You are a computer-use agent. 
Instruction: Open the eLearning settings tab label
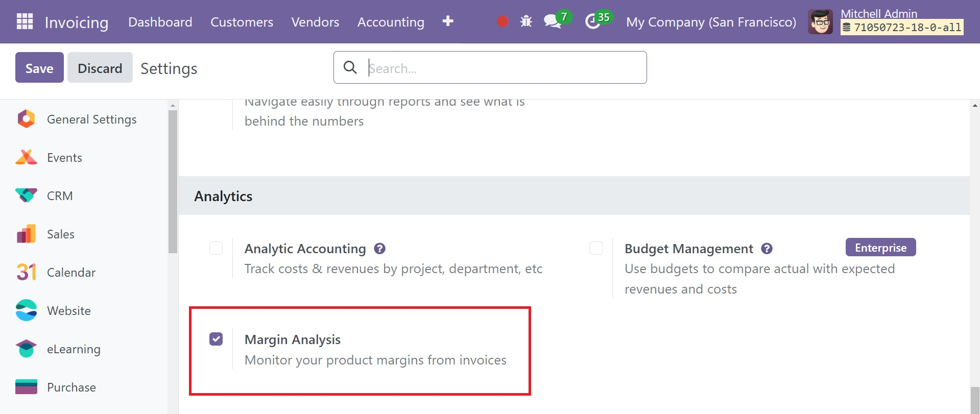(74, 349)
